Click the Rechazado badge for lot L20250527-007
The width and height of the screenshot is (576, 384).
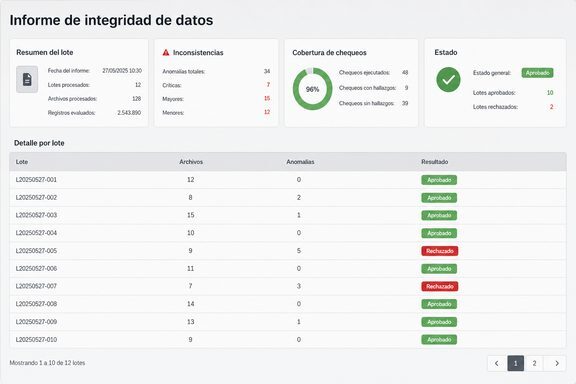[x=440, y=286]
